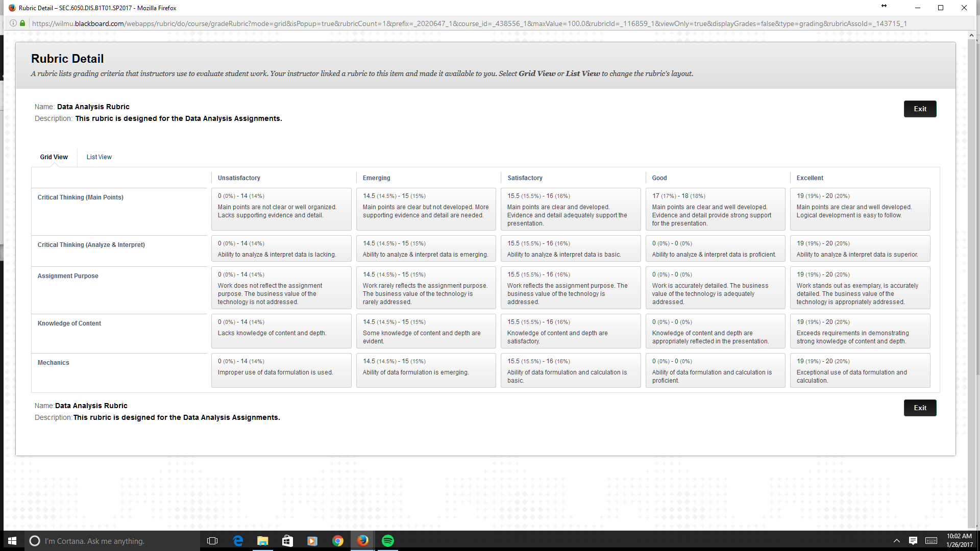Viewport: 980px width, 551px height.
Task: Show hidden system tray icons
Action: [896, 541]
